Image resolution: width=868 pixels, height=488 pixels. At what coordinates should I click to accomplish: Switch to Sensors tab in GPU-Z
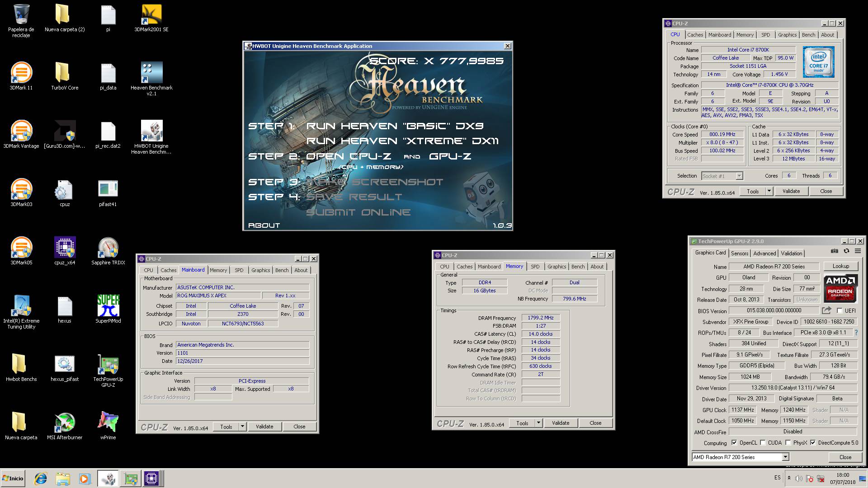pos(740,253)
